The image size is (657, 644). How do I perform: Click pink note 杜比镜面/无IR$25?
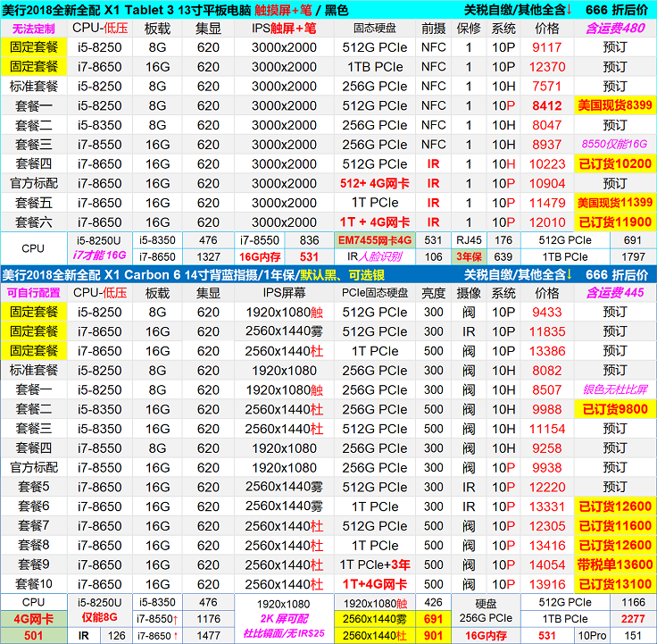click(284, 633)
